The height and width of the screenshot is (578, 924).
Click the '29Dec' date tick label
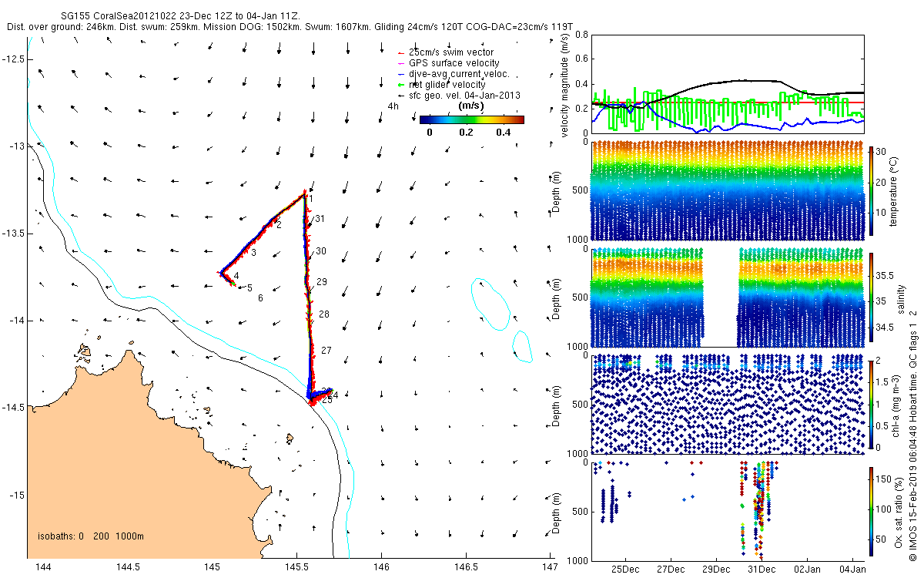pyautogui.click(x=715, y=569)
